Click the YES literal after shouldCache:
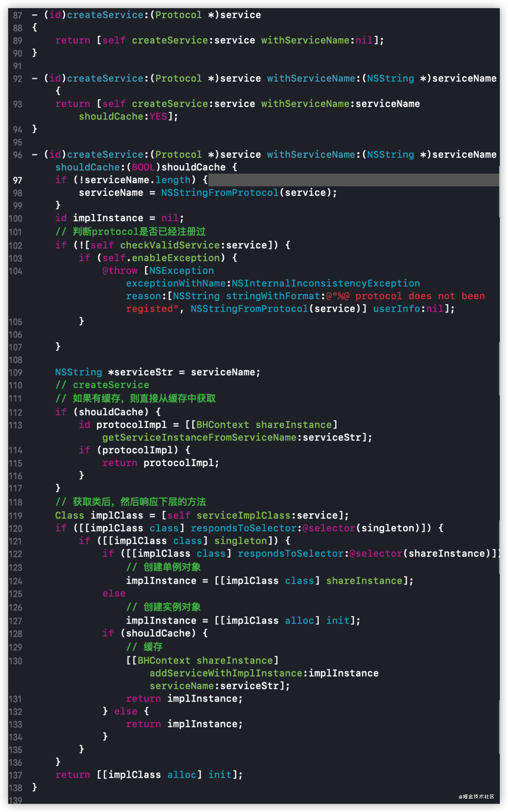508x812 pixels. click(158, 116)
